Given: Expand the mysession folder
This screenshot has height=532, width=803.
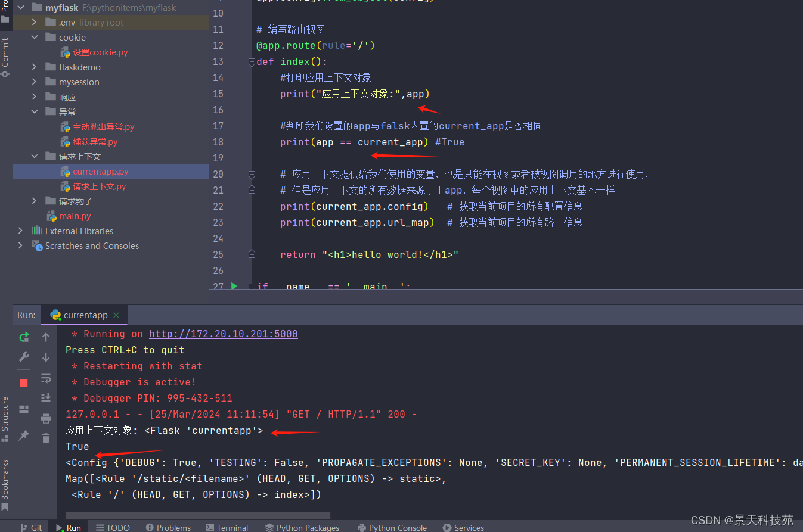Looking at the screenshot, I should click(34, 82).
